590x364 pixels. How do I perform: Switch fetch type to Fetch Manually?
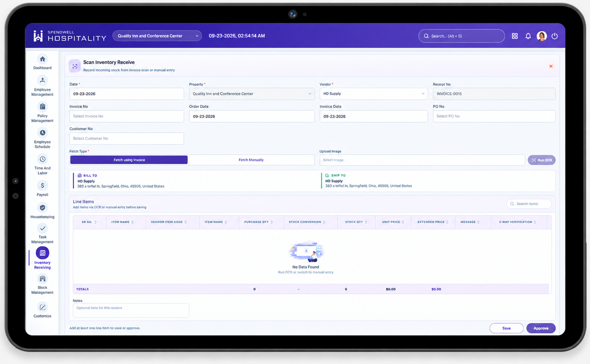tap(251, 160)
